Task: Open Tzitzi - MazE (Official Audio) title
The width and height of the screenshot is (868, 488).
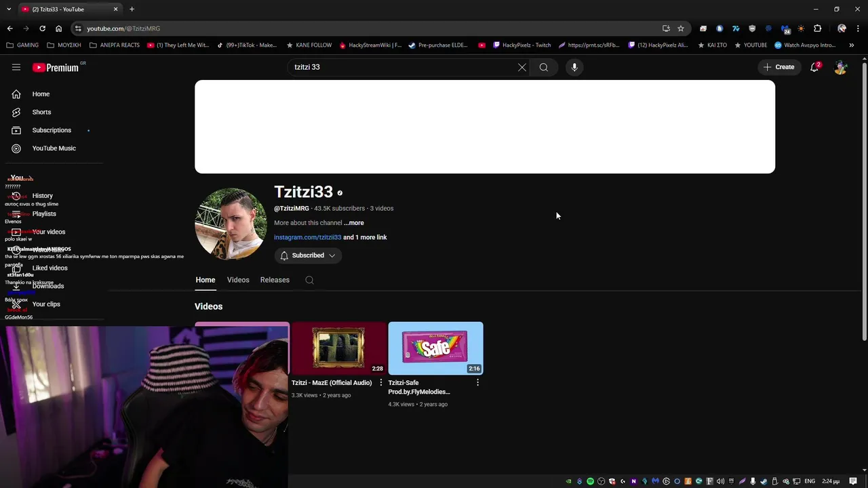Action: pos(332,383)
